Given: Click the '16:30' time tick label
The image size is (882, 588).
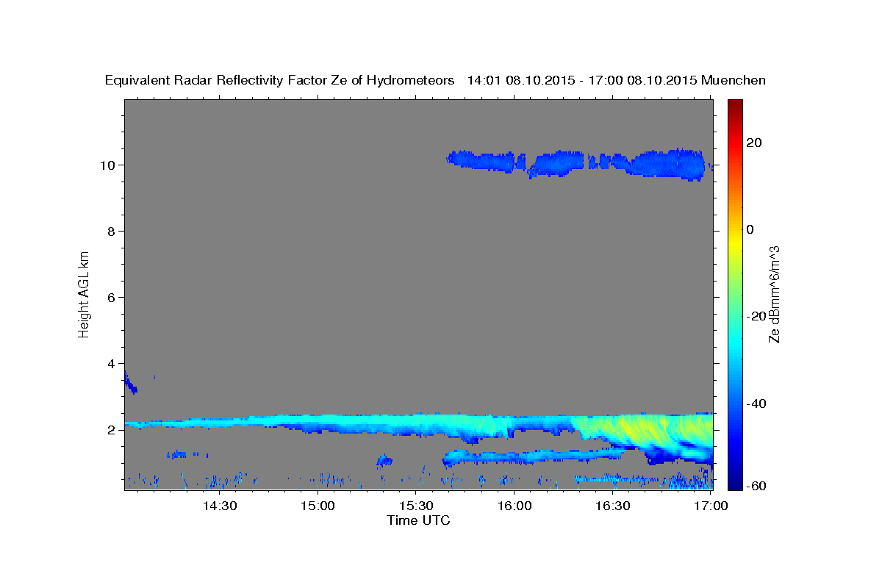Looking at the screenshot, I should click(x=612, y=506).
